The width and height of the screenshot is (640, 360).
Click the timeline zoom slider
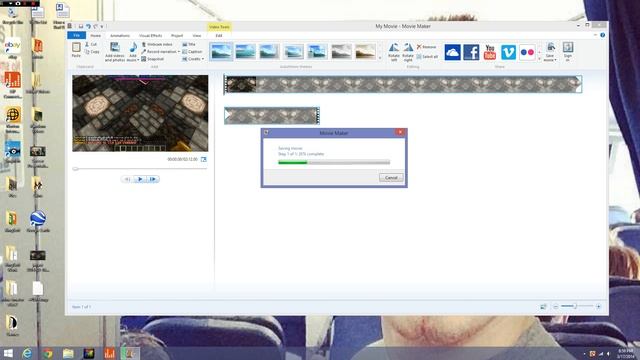(x=574, y=306)
